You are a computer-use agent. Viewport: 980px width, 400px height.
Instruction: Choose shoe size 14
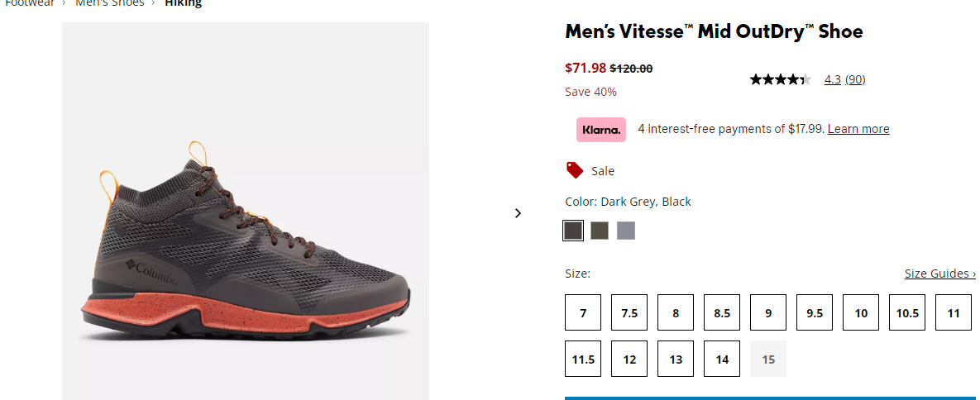tap(722, 359)
